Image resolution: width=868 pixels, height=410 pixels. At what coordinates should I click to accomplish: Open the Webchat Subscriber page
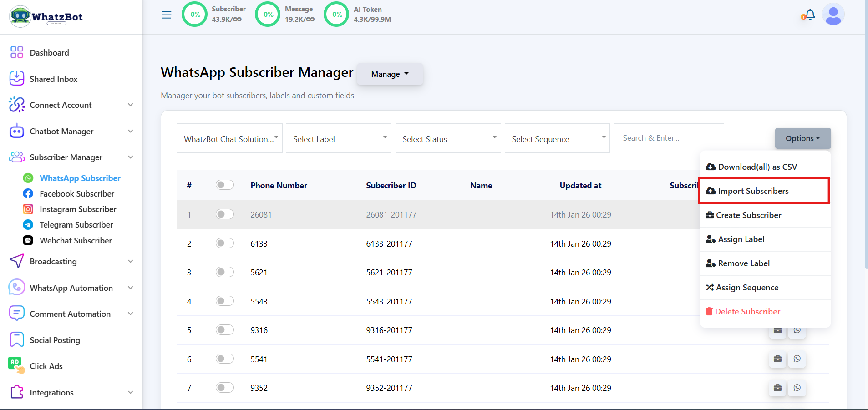[75, 240]
